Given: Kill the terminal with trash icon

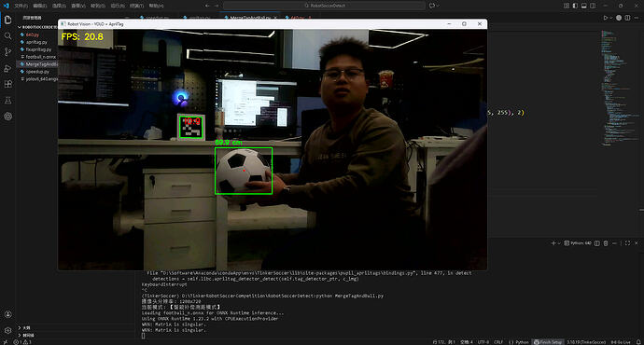Looking at the screenshot, I should point(606,243).
